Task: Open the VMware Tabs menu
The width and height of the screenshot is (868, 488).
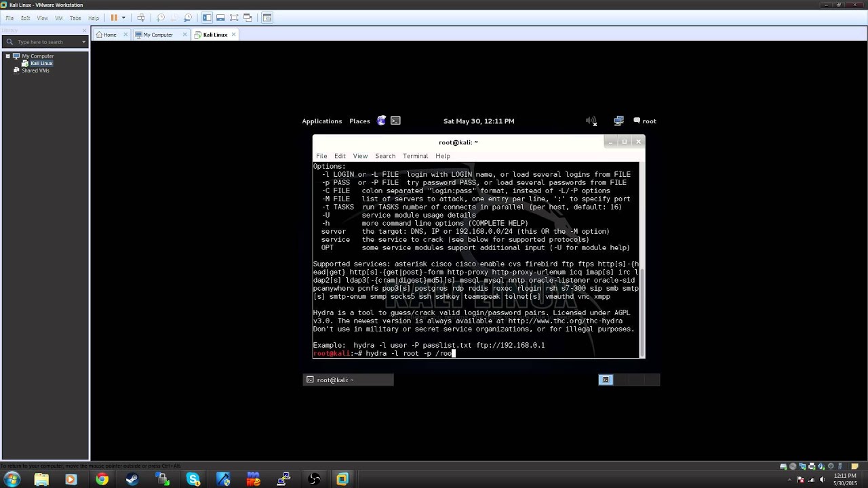Action: [x=75, y=18]
